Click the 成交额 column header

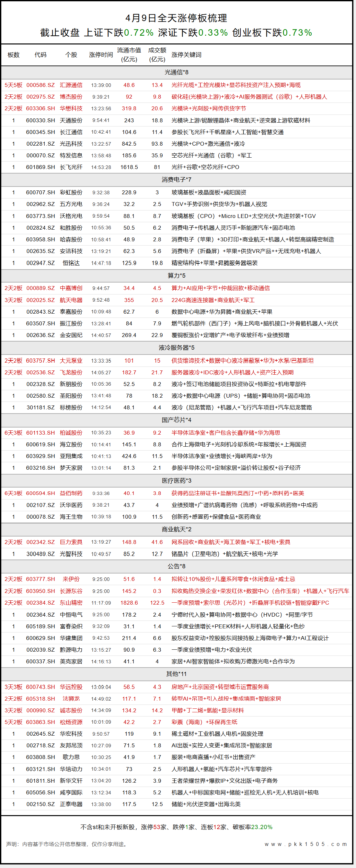[157, 55]
